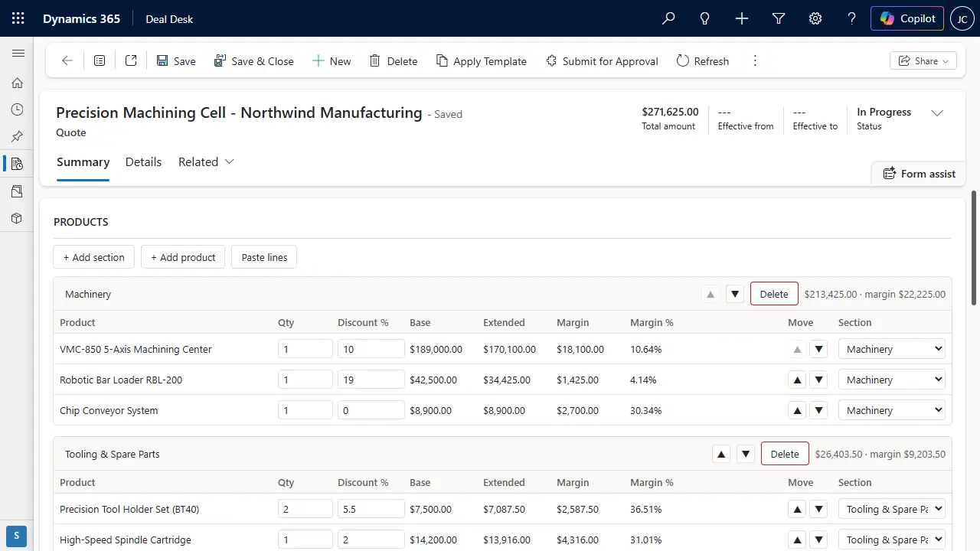Move VMC-850 5-Axis Machining Center row down
The height and width of the screenshot is (551, 980).
click(x=819, y=349)
